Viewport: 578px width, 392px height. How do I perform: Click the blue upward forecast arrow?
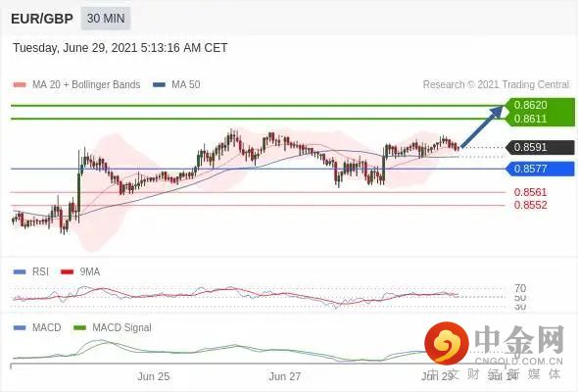click(483, 126)
